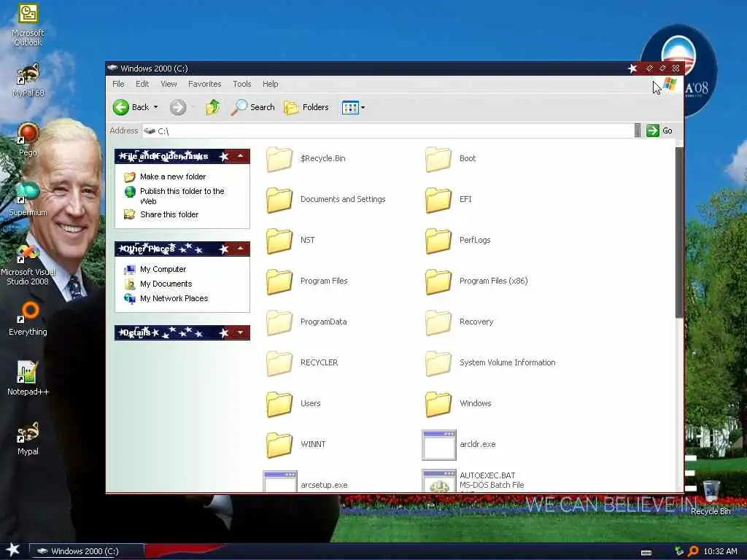This screenshot has height=560, width=747.
Task: Select the Program Files folder icon
Action: (279, 281)
